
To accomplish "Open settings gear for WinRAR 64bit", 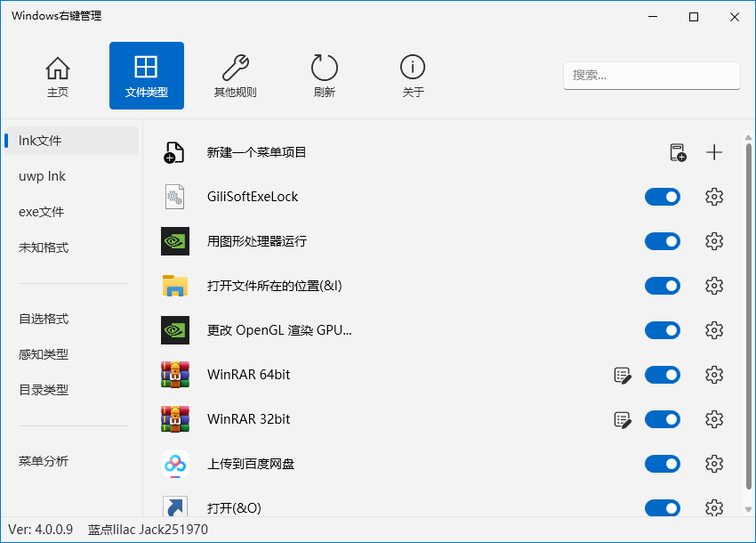I will (714, 375).
